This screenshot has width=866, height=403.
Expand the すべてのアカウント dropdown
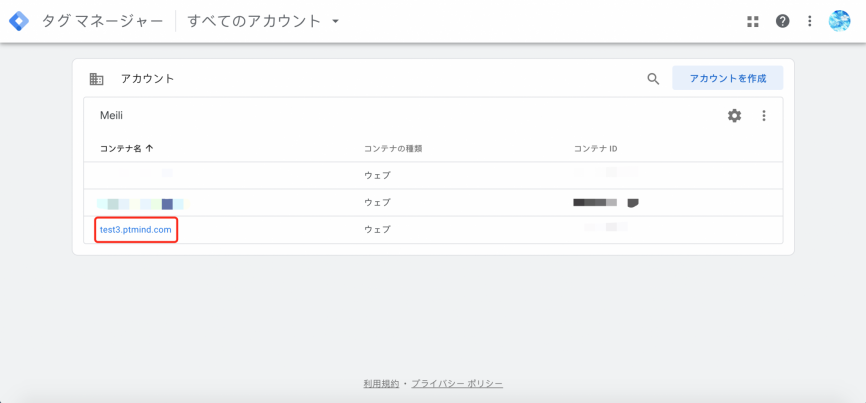(x=263, y=22)
